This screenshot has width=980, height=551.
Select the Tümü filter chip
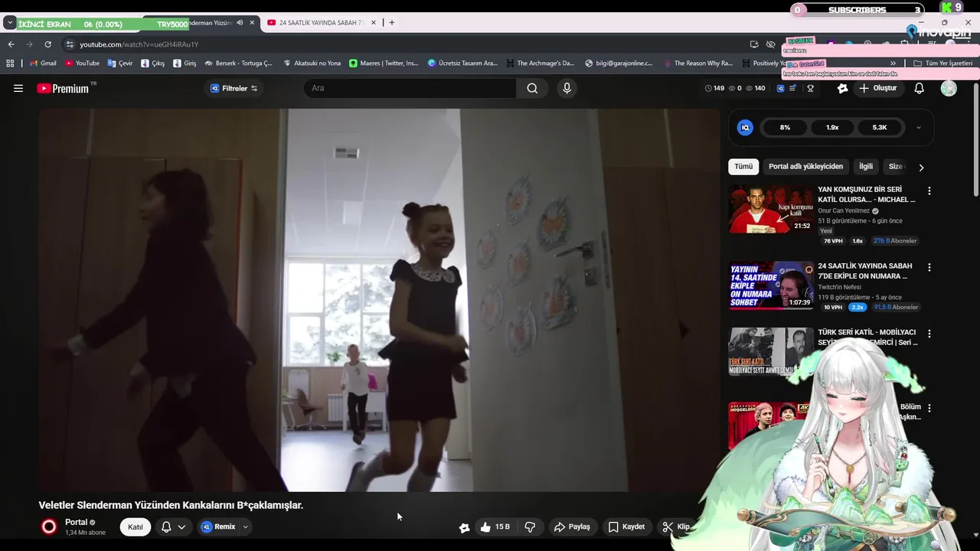tap(743, 166)
